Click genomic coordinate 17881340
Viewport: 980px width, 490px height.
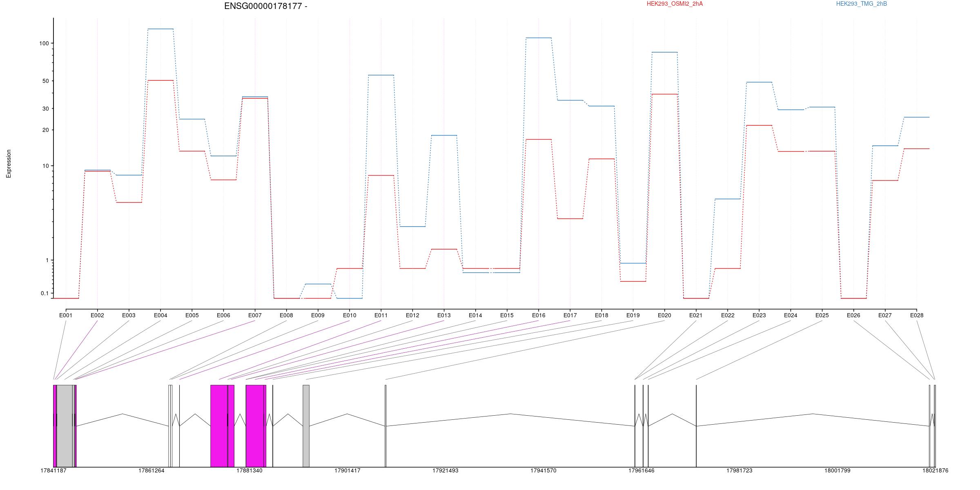pos(249,470)
